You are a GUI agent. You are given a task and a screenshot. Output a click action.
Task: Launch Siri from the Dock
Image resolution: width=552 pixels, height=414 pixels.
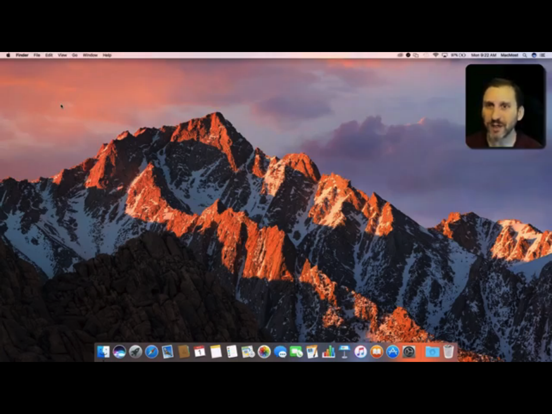119,352
